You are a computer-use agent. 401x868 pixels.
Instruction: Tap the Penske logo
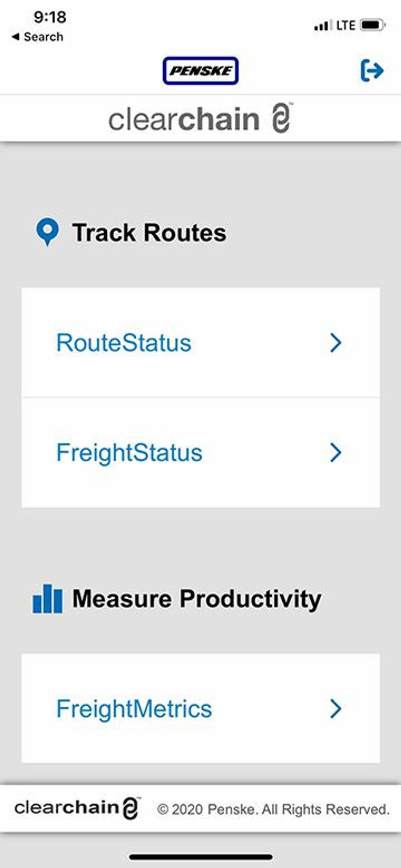tap(200, 71)
